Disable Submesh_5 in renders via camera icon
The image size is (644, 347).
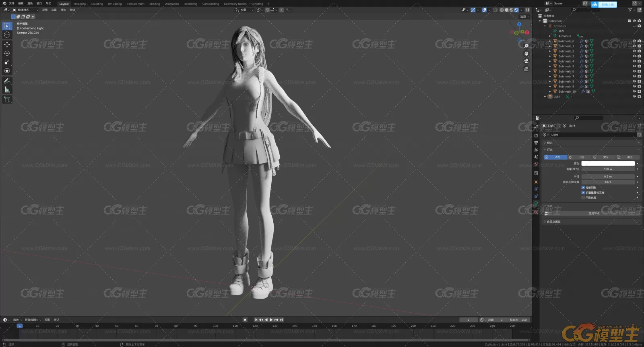tap(640, 66)
